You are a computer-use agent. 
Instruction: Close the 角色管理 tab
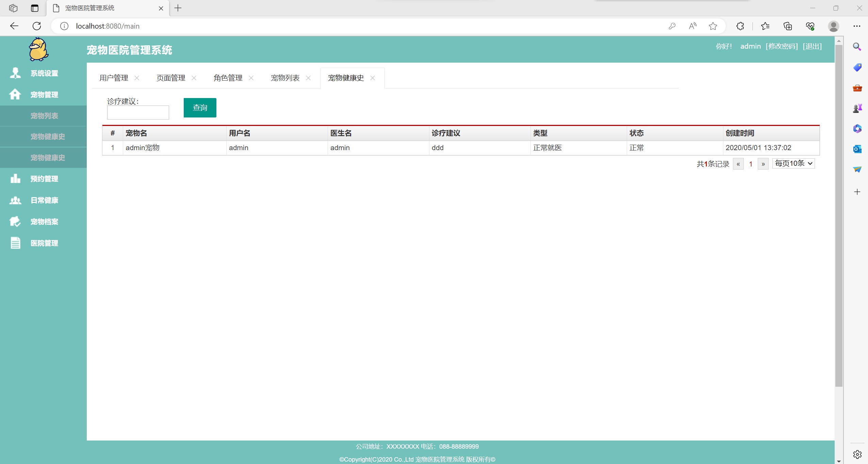pos(251,78)
